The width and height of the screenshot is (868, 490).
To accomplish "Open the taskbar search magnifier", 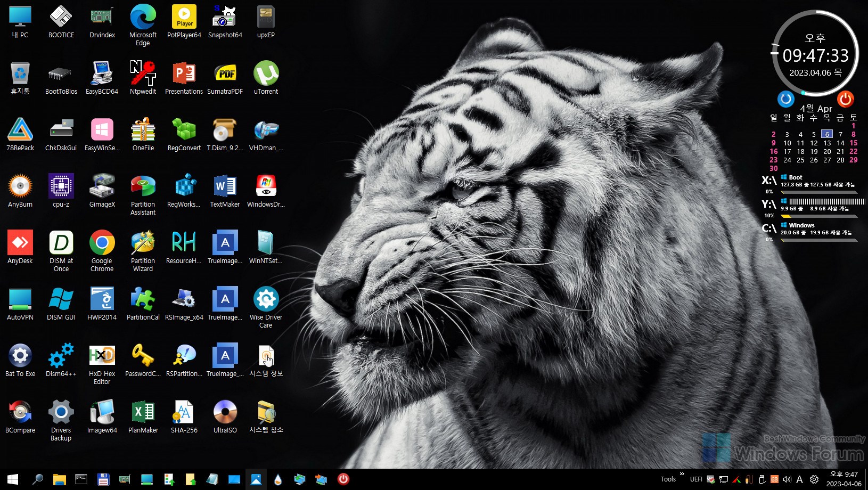I will pyautogui.click(x=37, y=479).
